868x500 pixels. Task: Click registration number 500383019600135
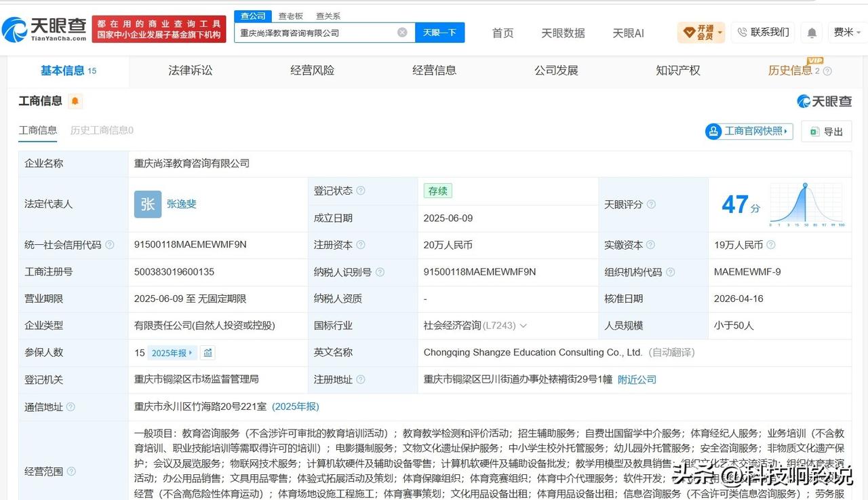[174, 272]
